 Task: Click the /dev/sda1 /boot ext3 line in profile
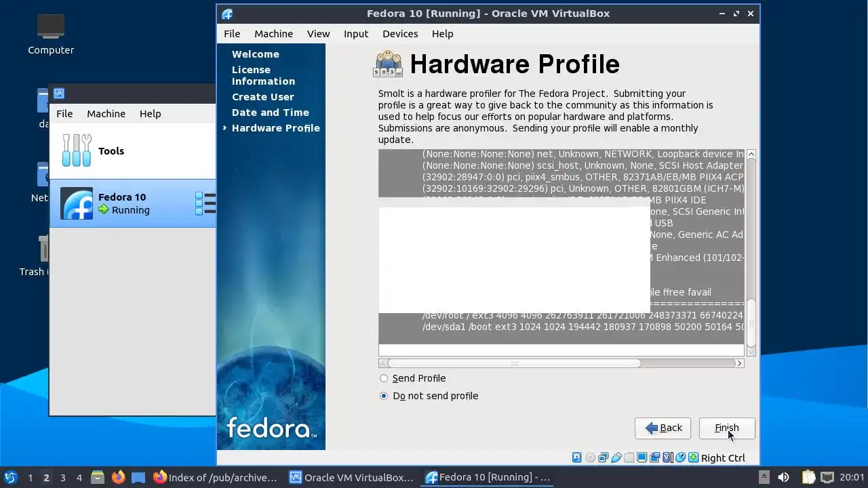583,327
